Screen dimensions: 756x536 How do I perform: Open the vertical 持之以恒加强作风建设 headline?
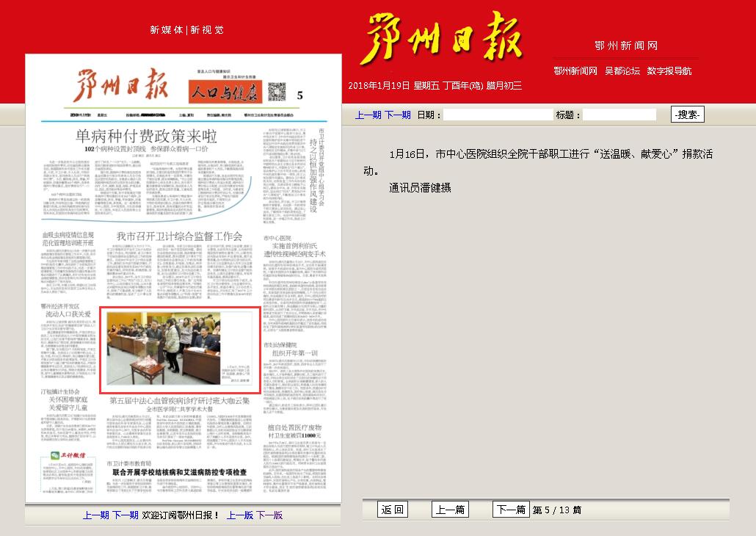coord(313,175)
